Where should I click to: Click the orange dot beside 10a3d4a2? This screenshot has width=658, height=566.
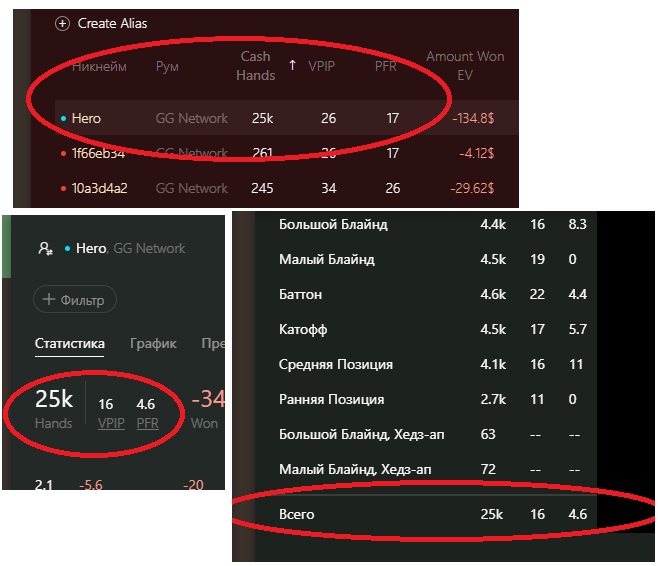[63, 188]
